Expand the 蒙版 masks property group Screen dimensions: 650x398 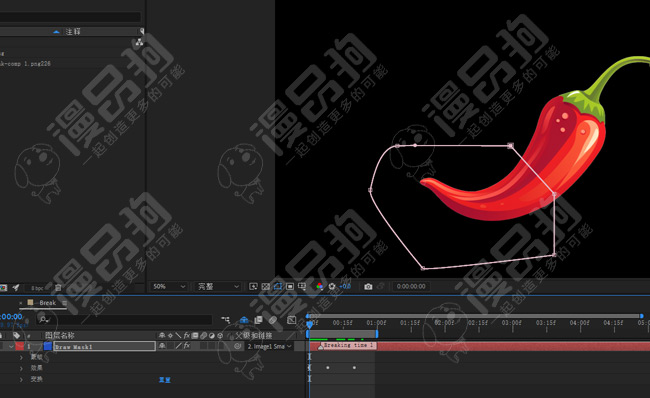[x=22, y=357]
